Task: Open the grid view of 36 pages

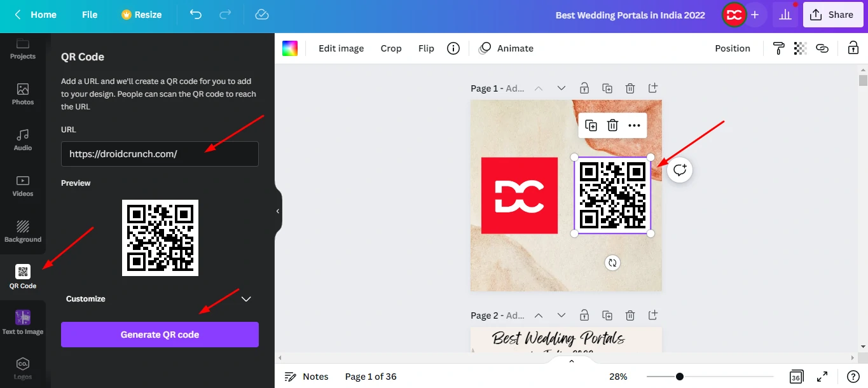Action: 796,377
